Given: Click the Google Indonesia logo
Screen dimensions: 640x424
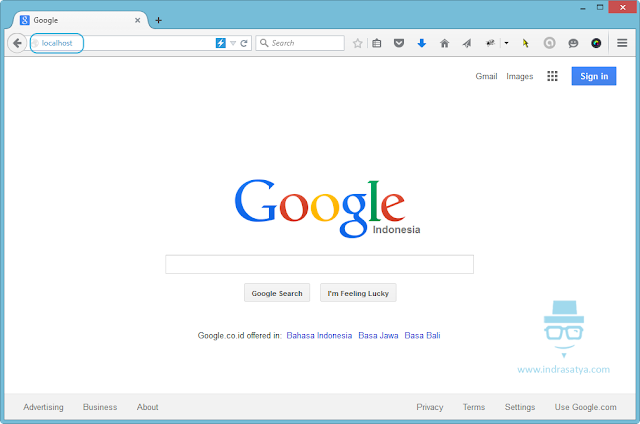Looking at the screenshot, I should (x=327, y=208).
